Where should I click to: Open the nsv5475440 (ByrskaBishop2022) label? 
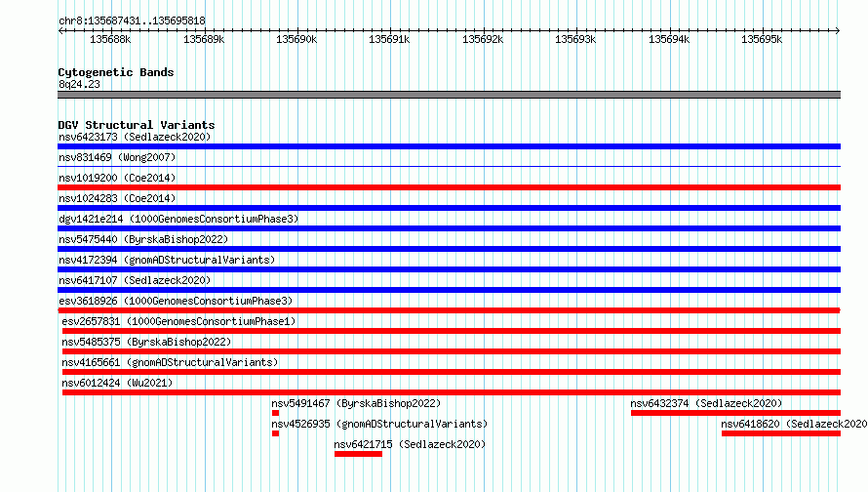click(143, 239)
